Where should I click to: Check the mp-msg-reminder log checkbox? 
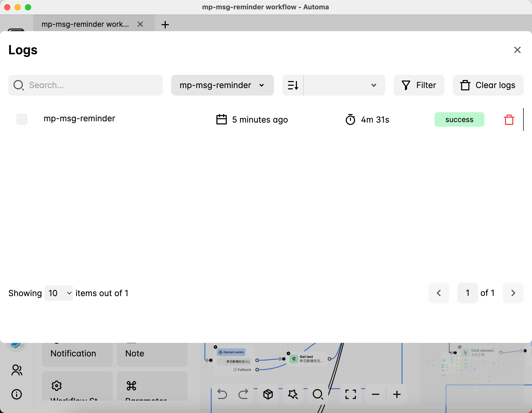click(22, 119)
